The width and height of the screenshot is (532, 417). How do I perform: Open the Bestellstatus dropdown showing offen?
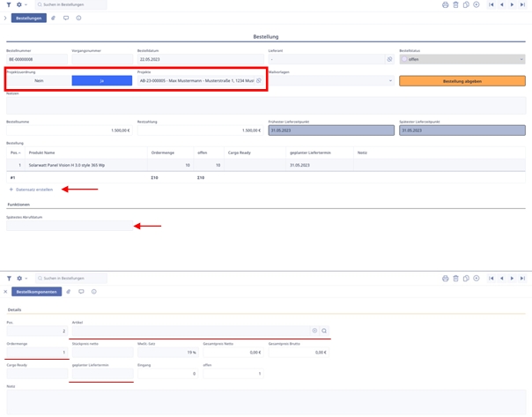point(462,59)
